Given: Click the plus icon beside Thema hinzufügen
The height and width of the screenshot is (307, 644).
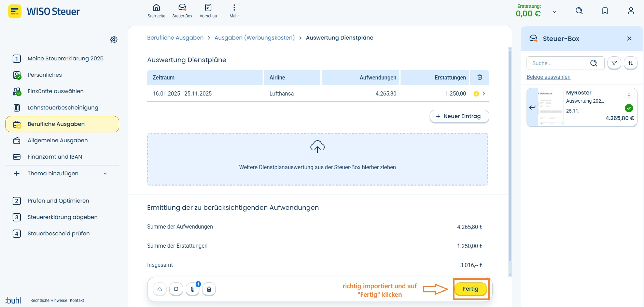Looking at the screenshot, I should coord(17,174).
